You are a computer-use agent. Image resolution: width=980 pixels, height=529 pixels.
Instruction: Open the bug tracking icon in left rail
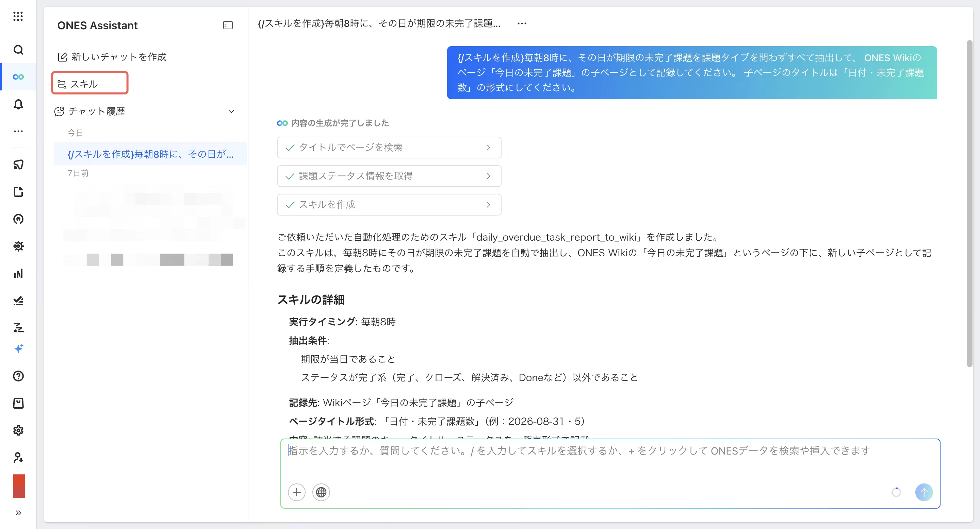[x=18, y=246]
